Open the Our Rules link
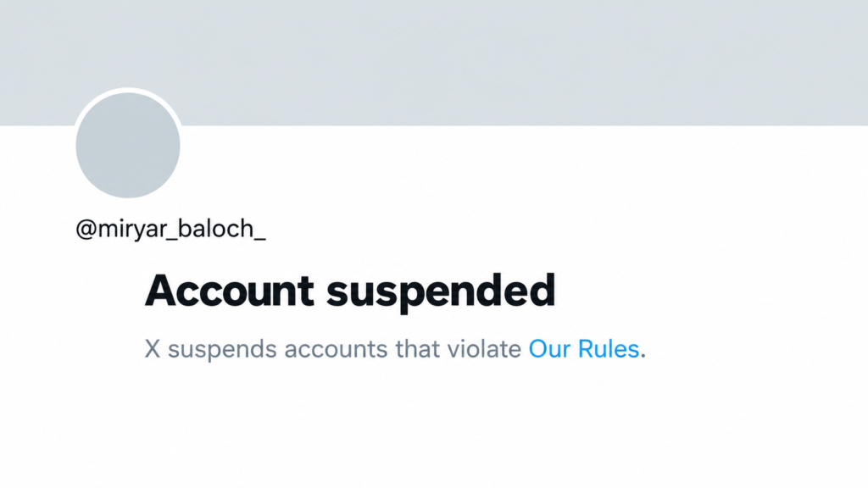Image resolution: width=868 pixels, height=488 pixels. [584, 349]
